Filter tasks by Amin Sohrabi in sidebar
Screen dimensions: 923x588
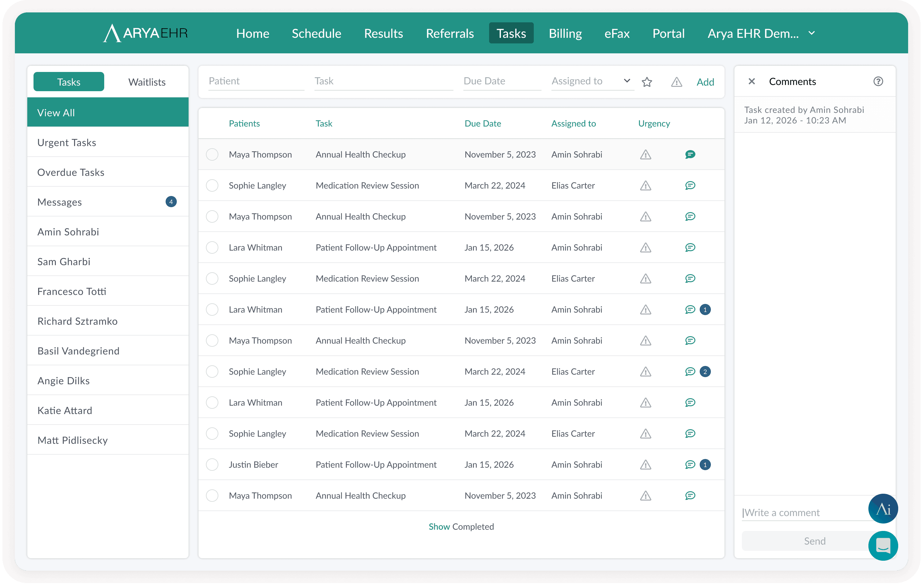coord(108,232)
